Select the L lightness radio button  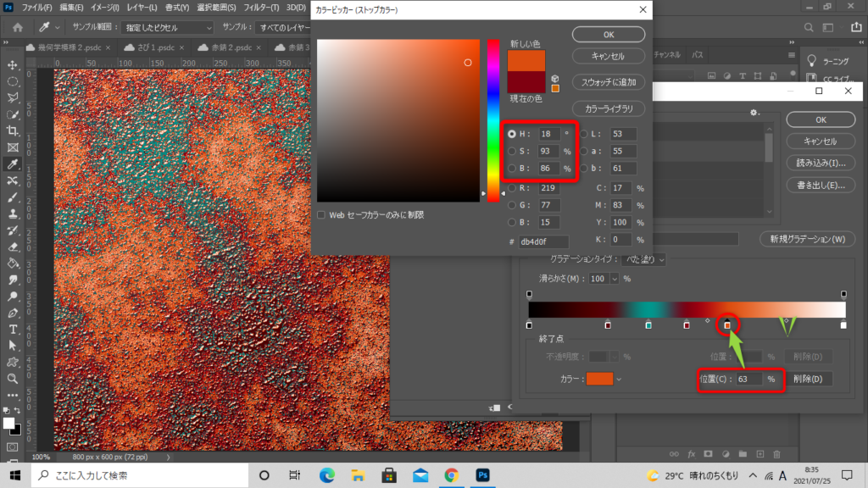coord(583,134)
